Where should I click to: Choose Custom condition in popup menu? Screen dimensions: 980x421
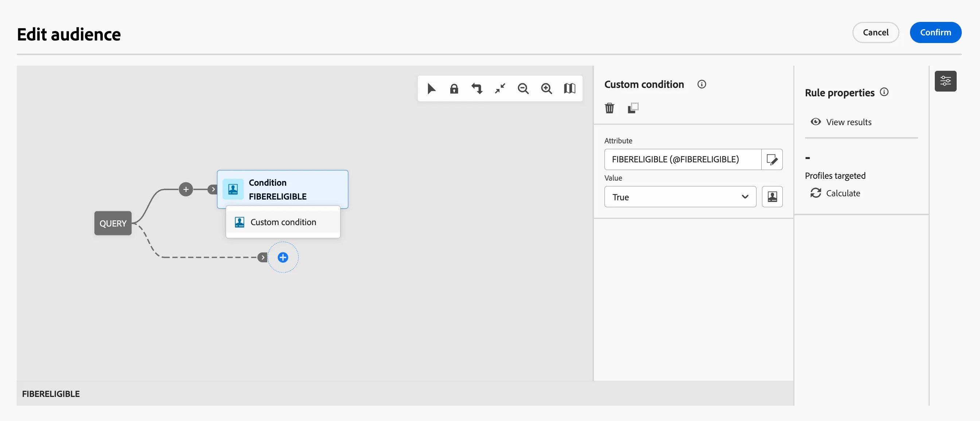pyautogui.click(x=283, y=222)
